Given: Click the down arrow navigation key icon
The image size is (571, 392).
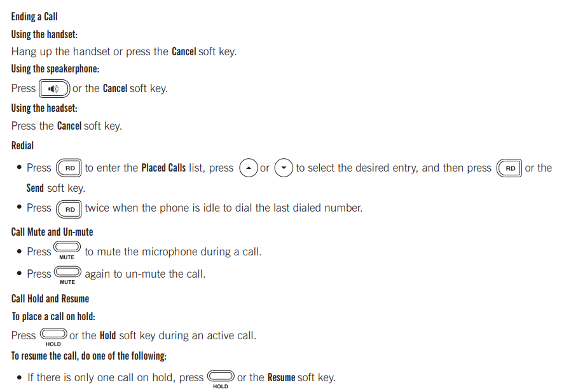Looking at the screenshot, I should (x=284, y=168).
